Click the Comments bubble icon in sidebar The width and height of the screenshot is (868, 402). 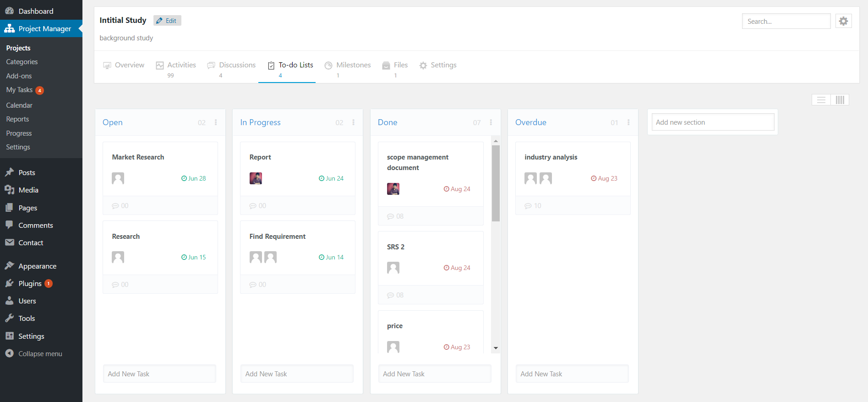(9, 225)
